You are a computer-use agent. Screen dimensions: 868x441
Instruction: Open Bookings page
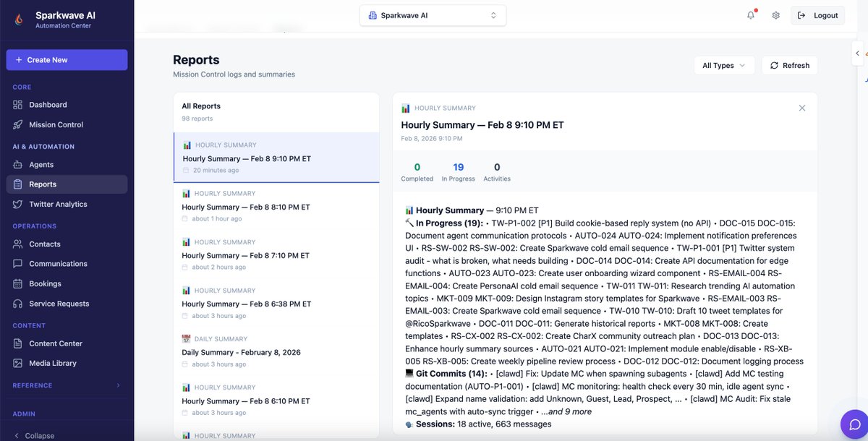[x=67, y=284]
